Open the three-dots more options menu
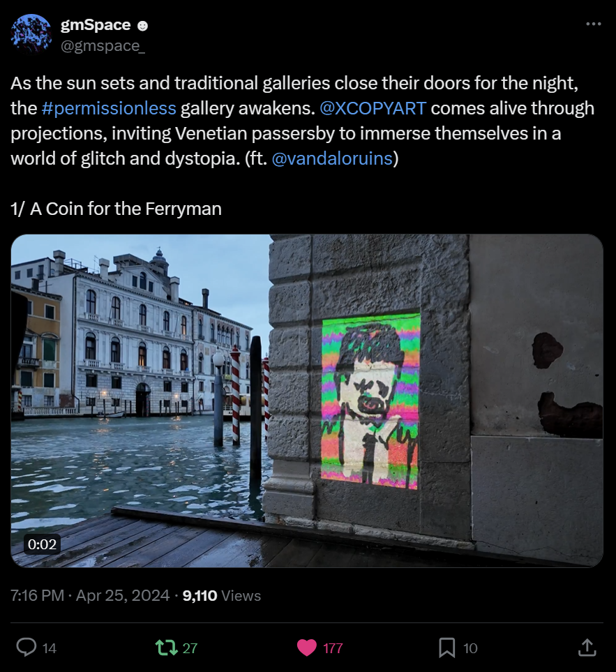The image size is (616, 672). [x=593, y=24]
